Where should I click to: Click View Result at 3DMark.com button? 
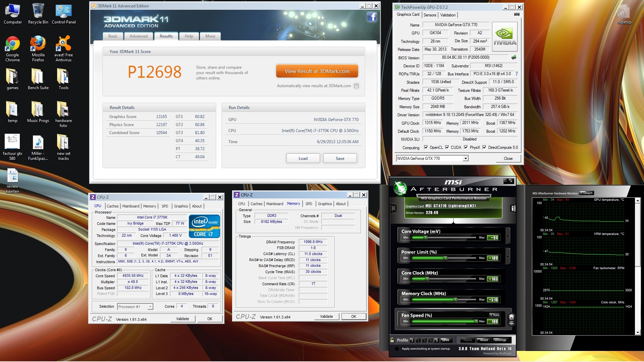[x=317, y=71]
